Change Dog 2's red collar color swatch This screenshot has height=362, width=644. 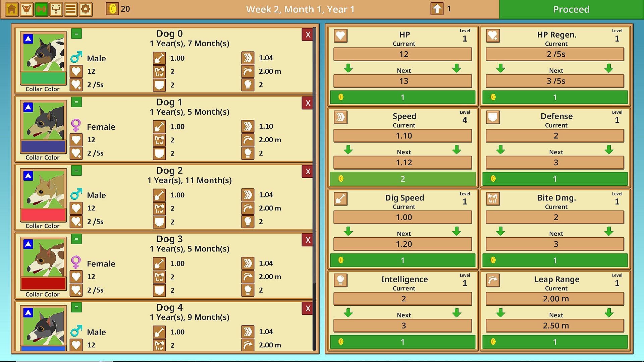[x=43, y=215]
